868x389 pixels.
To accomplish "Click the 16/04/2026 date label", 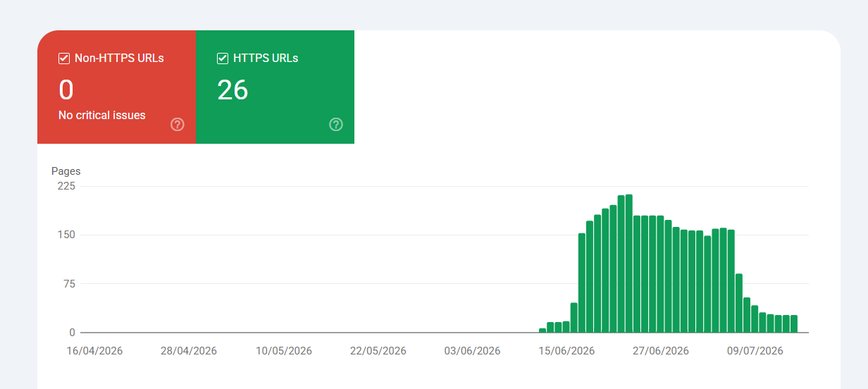I will click(x=95, y=351).
